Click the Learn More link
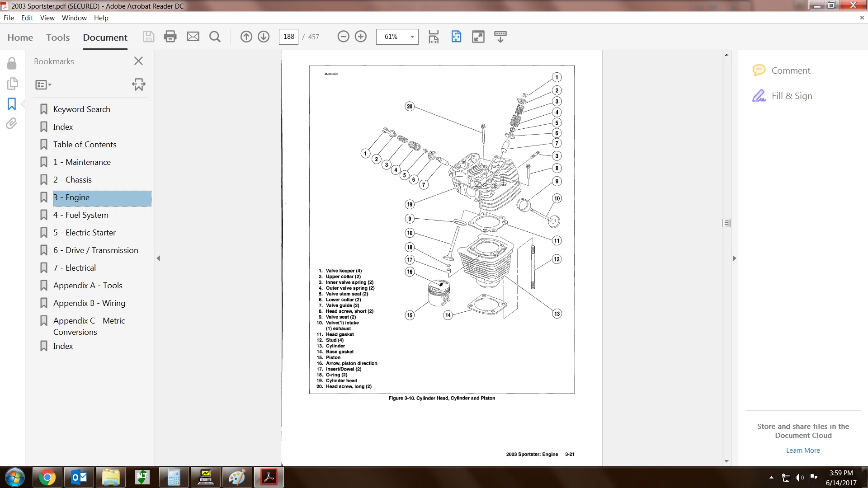Screen dimensions: 868x488 click(802, 450)
